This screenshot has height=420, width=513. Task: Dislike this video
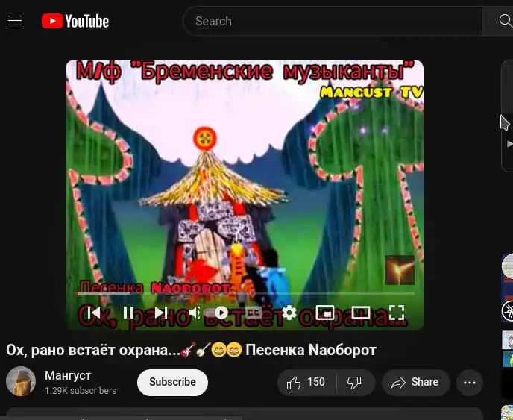click(x=356, y=383)
